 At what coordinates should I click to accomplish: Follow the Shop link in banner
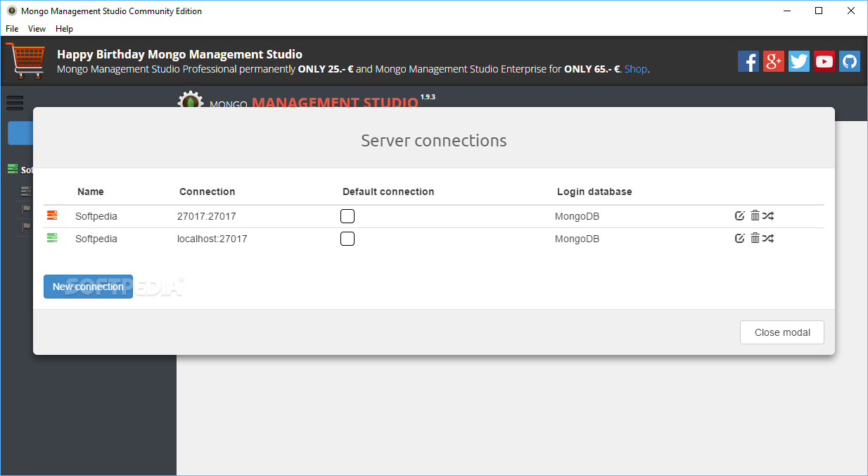pos(635,69)
